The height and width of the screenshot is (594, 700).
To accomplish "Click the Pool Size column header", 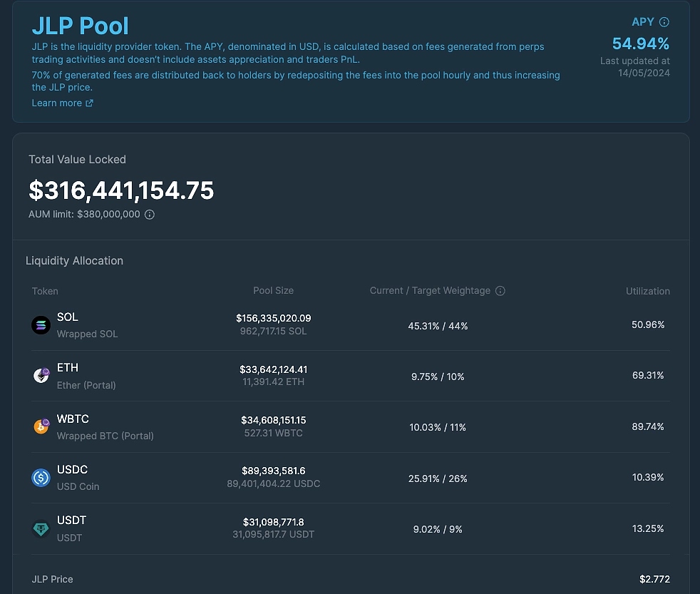I will point(273,291).
